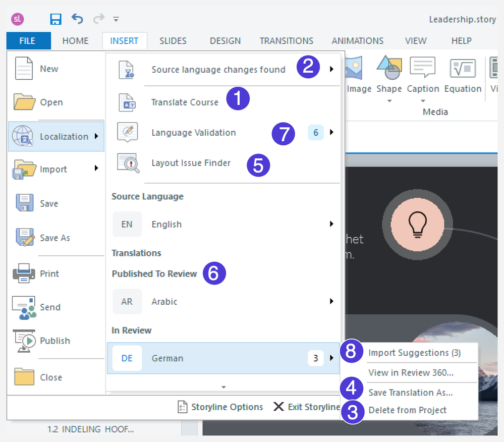Image resolution: width=504 pixels, height=442 pixels.
Task: Switch to the ANIMATIONS tab
Action: click(x=358, y=41)
